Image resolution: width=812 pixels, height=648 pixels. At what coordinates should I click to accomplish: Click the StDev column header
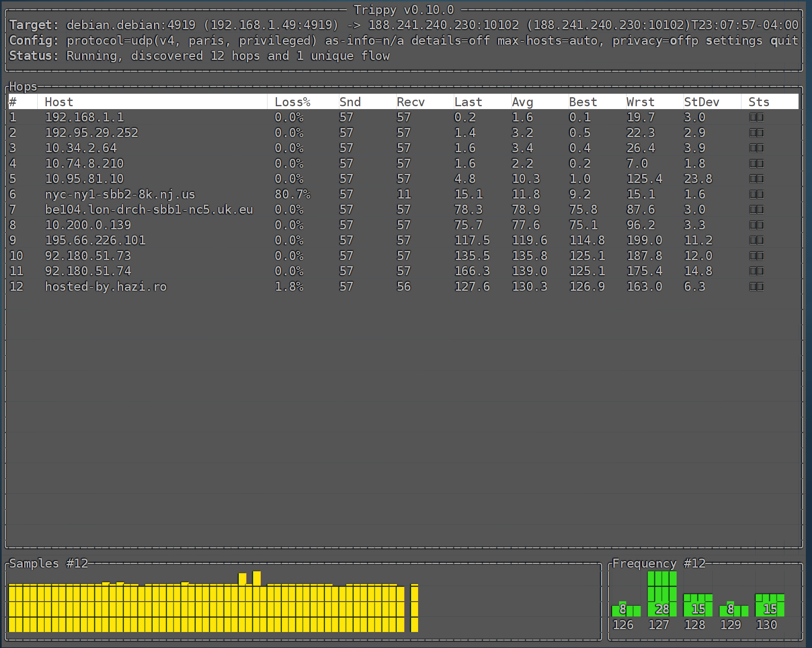click(x=701, y=102)
